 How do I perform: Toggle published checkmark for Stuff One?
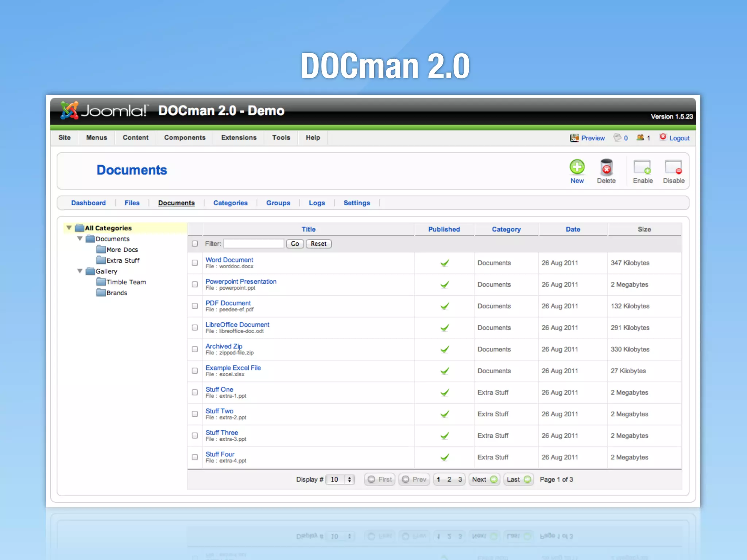(x=444, y=392)
